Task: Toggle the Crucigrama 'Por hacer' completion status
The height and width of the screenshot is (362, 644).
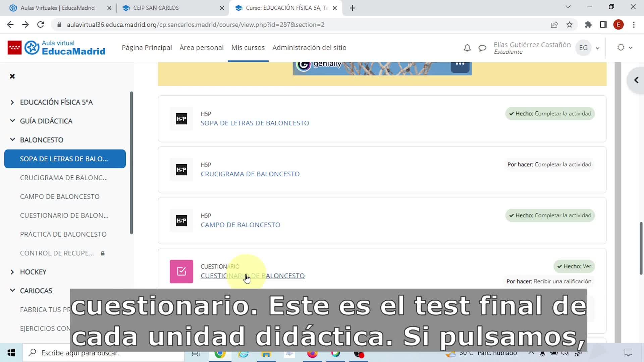Action: point(549,165)
